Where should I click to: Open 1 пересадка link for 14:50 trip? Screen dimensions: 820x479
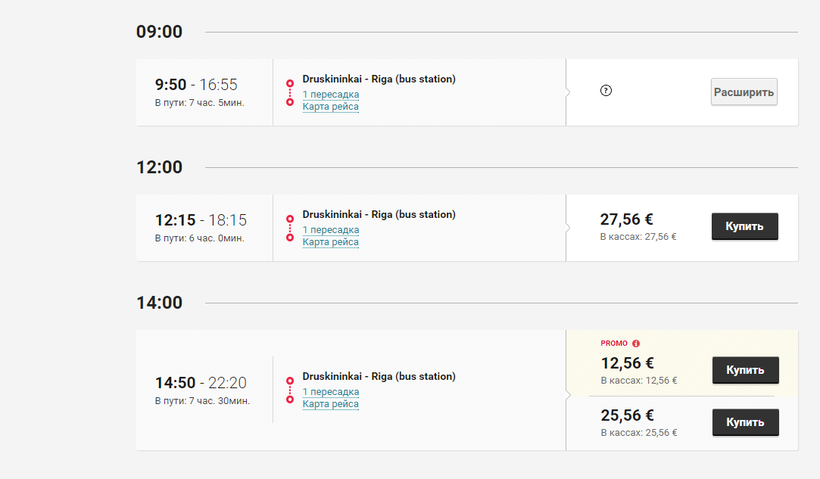330,392
